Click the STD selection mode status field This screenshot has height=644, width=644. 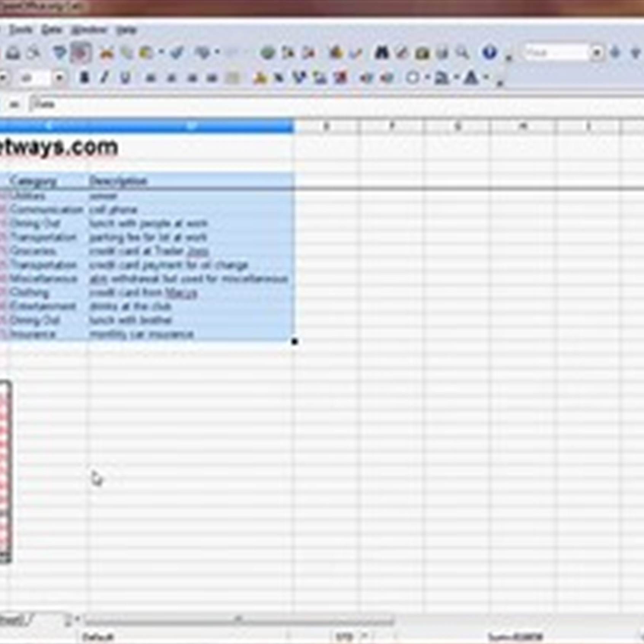coord(344,636)
